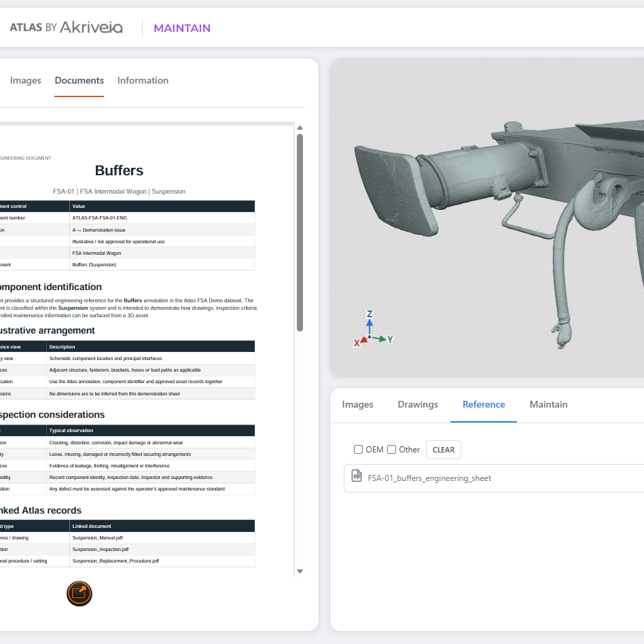This screenshot has width=644, height=644.
Task: Open the Images tab under 3D viewer
Action: point(358,405)
